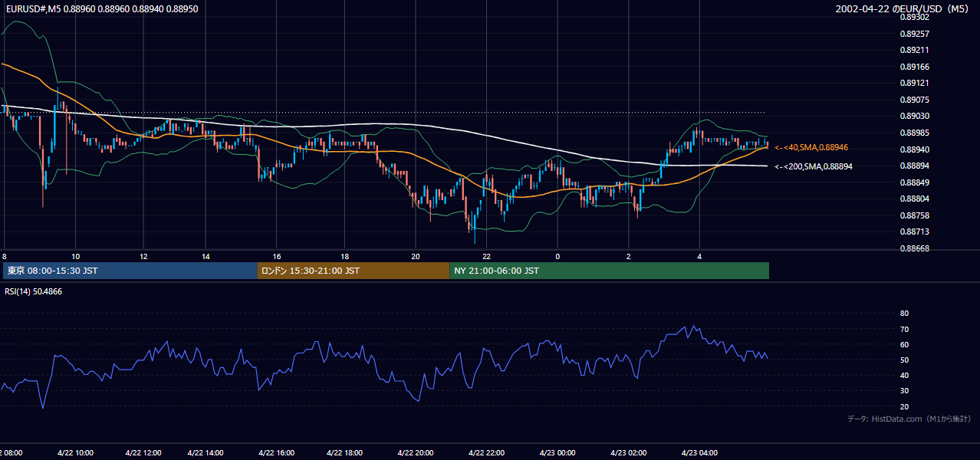Select the NY 21:00-06:00 JST session bar
This screenshot has height=460, width=980.
(609, 271)
